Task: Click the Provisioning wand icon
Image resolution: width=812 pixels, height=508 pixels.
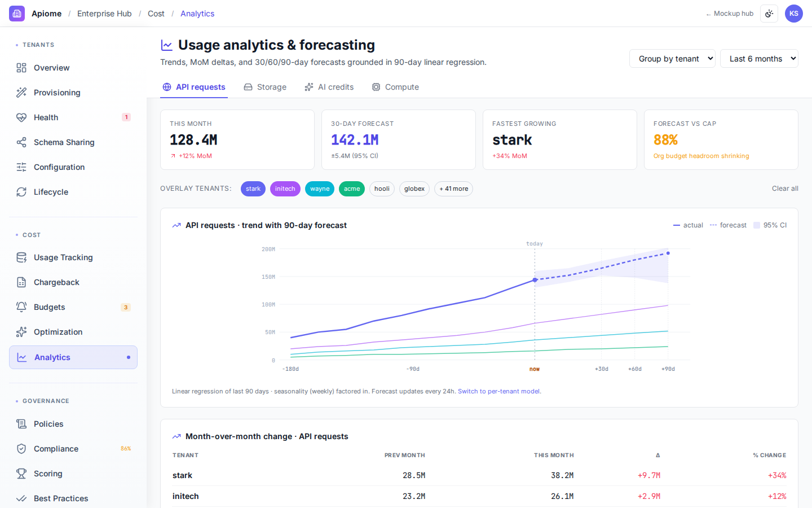Action: 21,93
